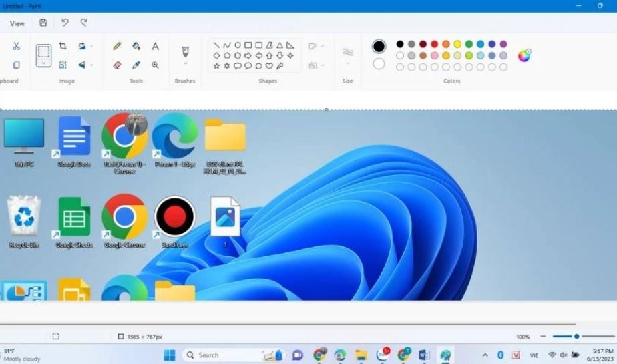617x364 pixels.
Task: Click the Rotate icon
Action: point(82,46)
